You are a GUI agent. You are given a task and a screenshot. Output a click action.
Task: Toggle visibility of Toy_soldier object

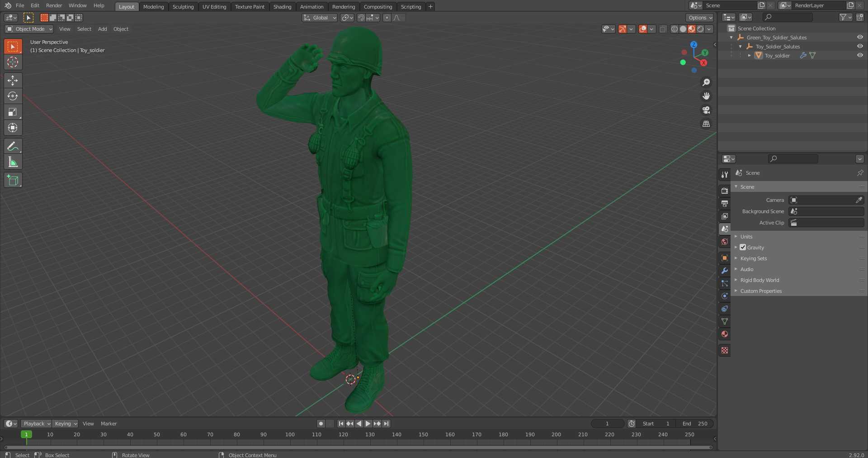pyautogui.click(x=860, y=55)
